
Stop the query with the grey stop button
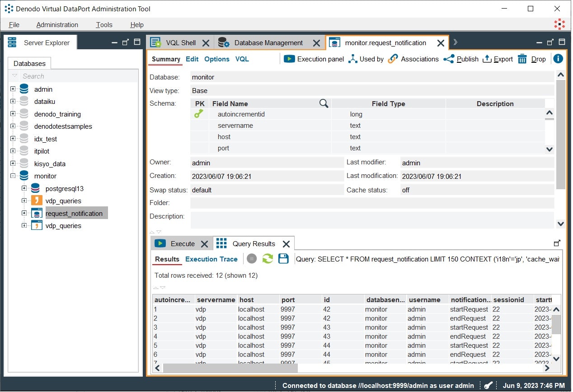tap(252, 259)
